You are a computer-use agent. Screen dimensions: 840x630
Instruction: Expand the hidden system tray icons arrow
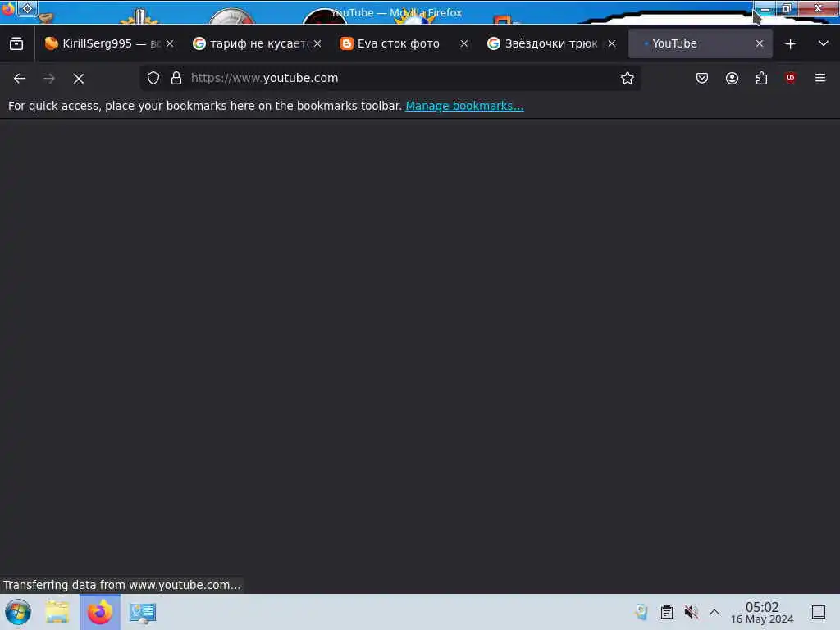[714, 612]
